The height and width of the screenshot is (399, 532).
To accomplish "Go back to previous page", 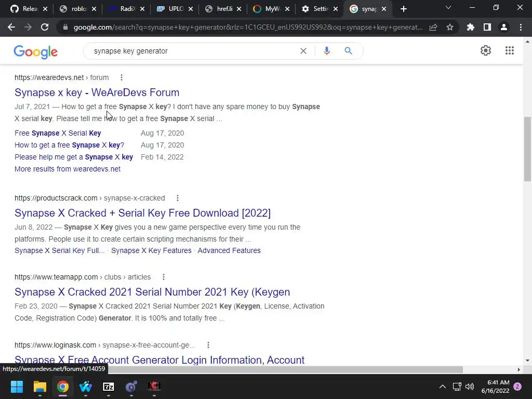I will click(11, 27).
